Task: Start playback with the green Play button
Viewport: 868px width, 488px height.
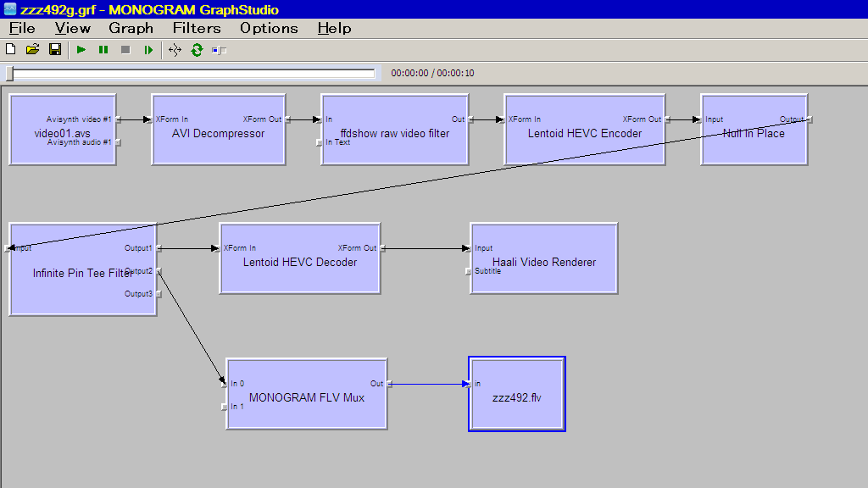Action: [81, 50]
